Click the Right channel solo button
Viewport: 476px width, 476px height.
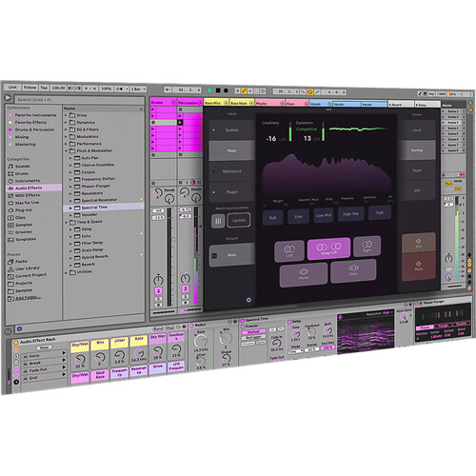(367, 246)
